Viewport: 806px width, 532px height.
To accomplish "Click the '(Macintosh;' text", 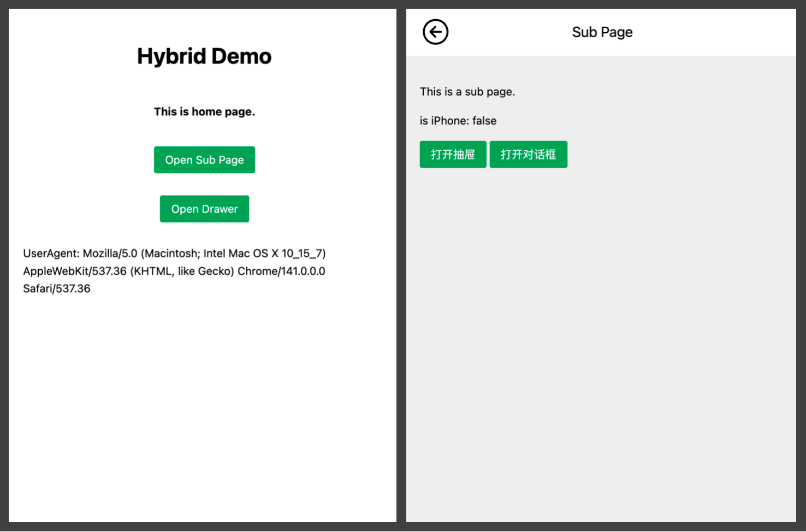I will tap(170, 253).
